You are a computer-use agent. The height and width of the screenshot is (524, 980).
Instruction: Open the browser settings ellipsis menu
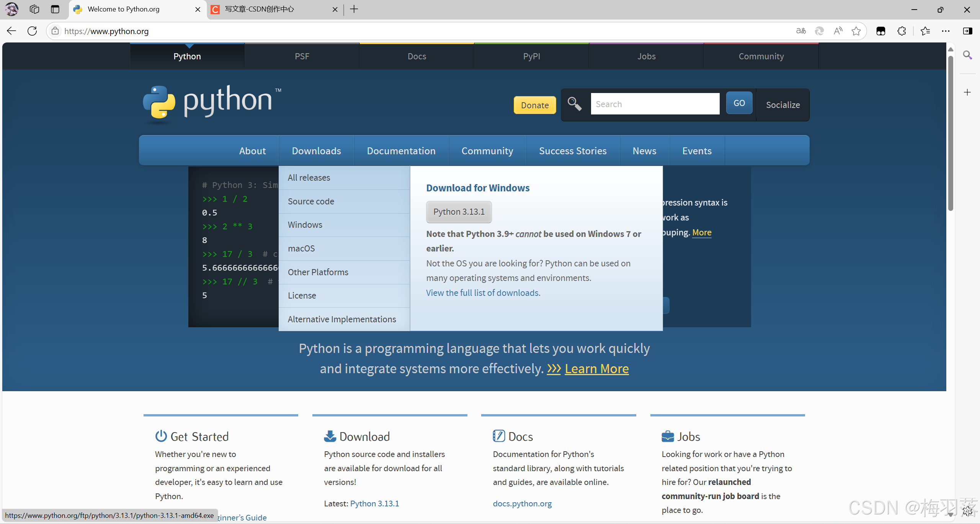tap(946, 31)
